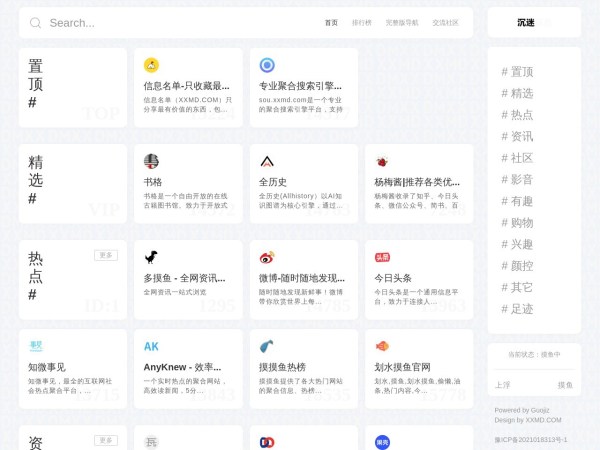Click the 全历史 triangle logo icon
Screen dimensions: 600x450
267,161
